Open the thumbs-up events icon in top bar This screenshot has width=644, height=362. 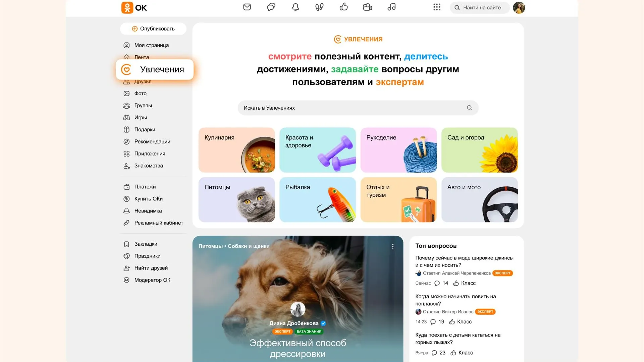tap(343, 7)
